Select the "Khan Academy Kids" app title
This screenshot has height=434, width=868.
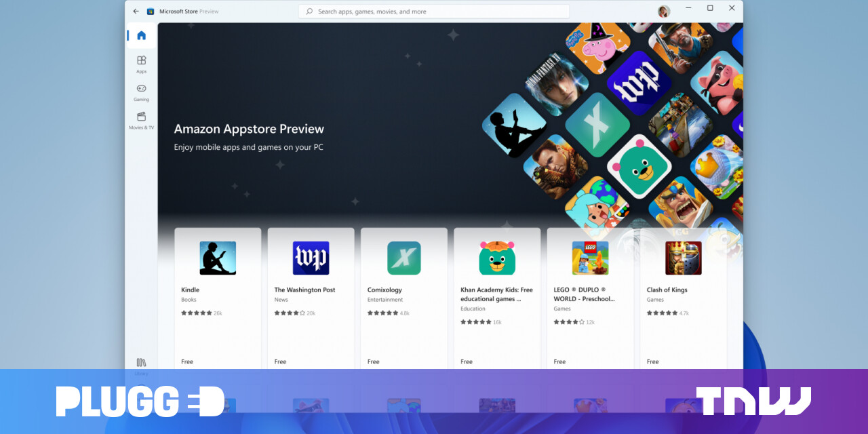tap(496, 294)
